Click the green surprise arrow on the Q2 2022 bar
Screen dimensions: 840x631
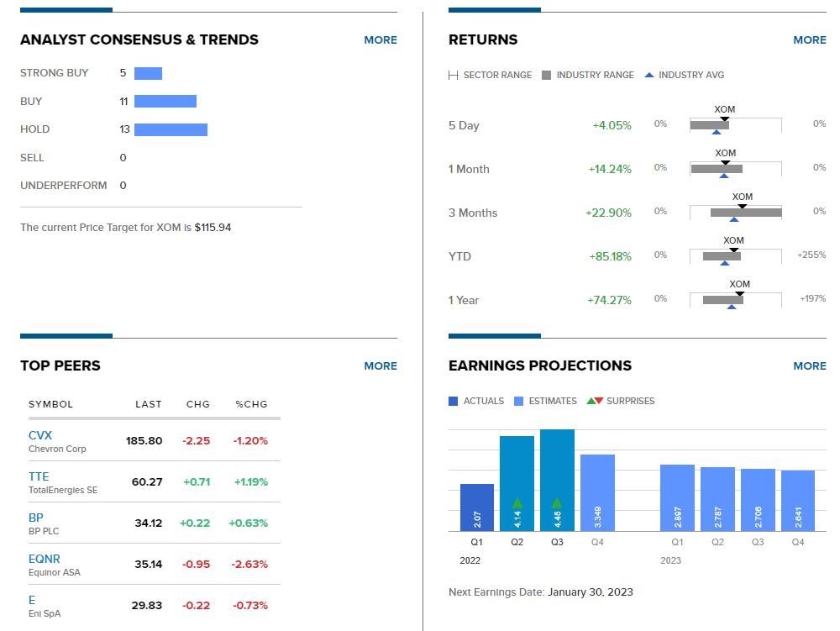pyautogui.click(x=517, y=502)
